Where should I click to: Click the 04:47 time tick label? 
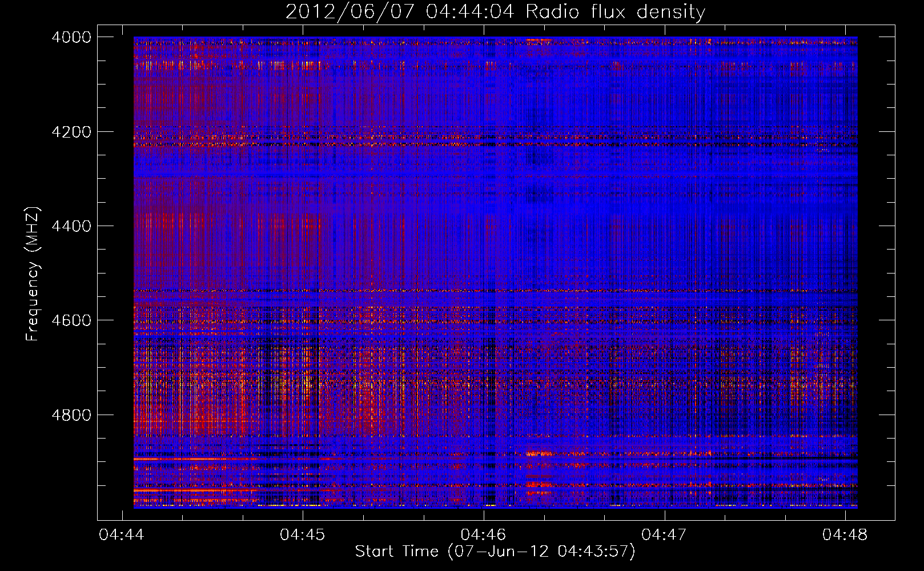(664, 534)
